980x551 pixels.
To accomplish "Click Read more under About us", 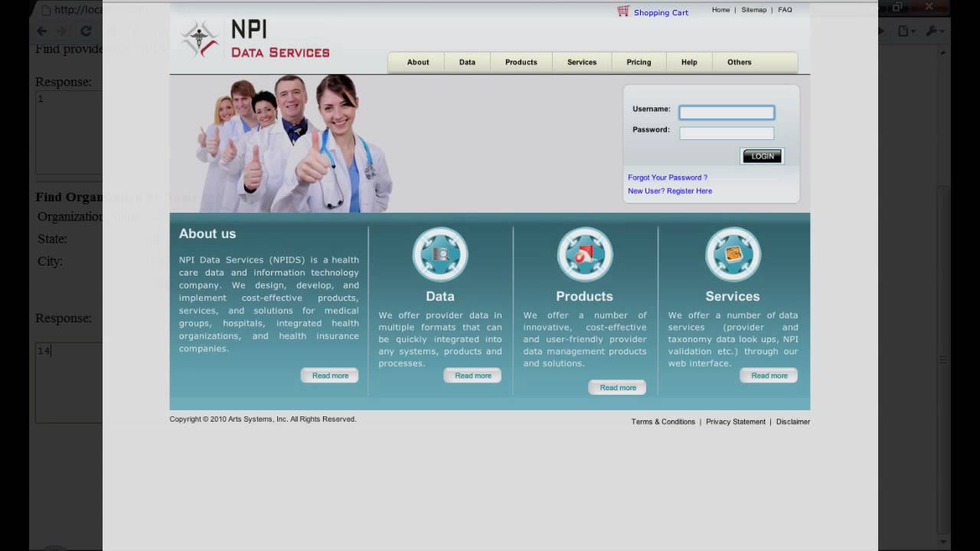I will point(330,376).
